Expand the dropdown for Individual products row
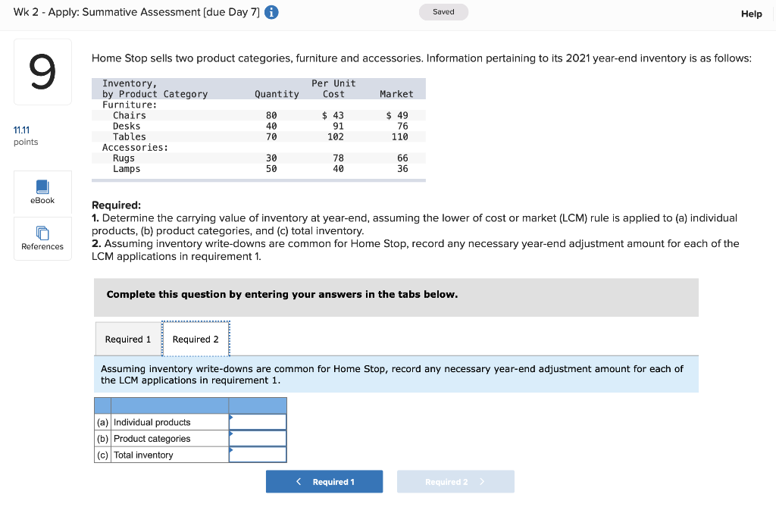776x532 pixels. (232, 422)
